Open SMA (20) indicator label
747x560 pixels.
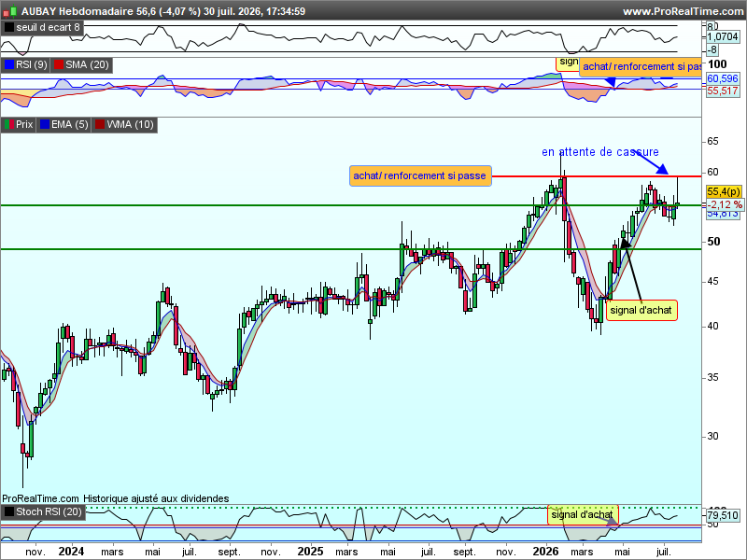[x=87, y=64]
